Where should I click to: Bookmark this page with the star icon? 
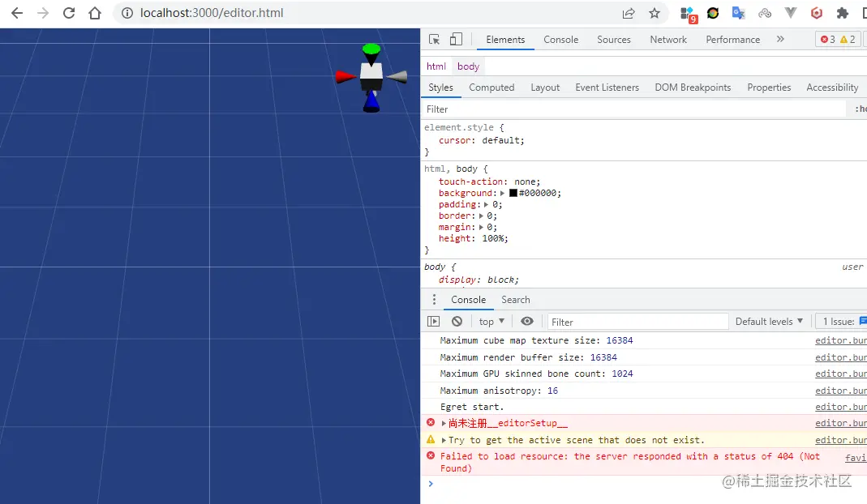655,13
